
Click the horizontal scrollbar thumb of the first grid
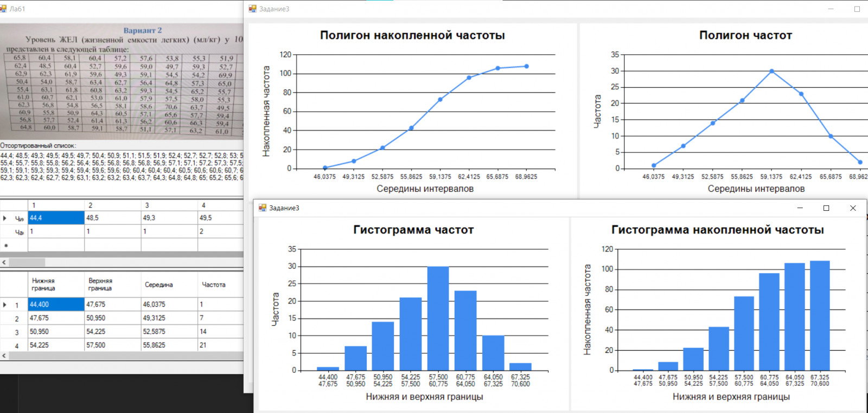(27, 262)
